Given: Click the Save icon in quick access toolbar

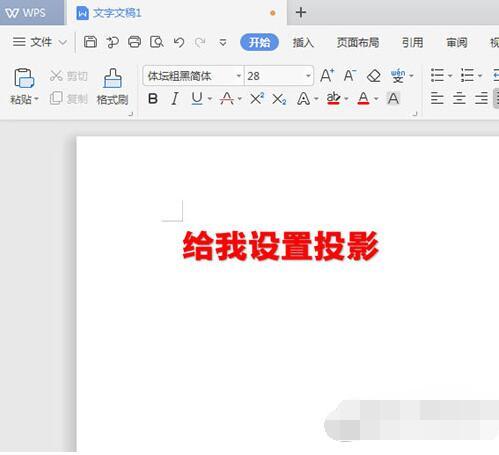Looking at the screenshot, I should click(90, 42).
